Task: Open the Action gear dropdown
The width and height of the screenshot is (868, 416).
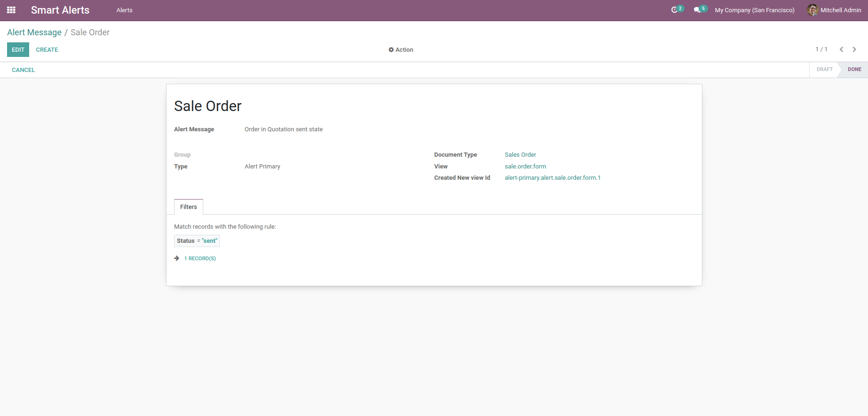Action: (401, 50)
